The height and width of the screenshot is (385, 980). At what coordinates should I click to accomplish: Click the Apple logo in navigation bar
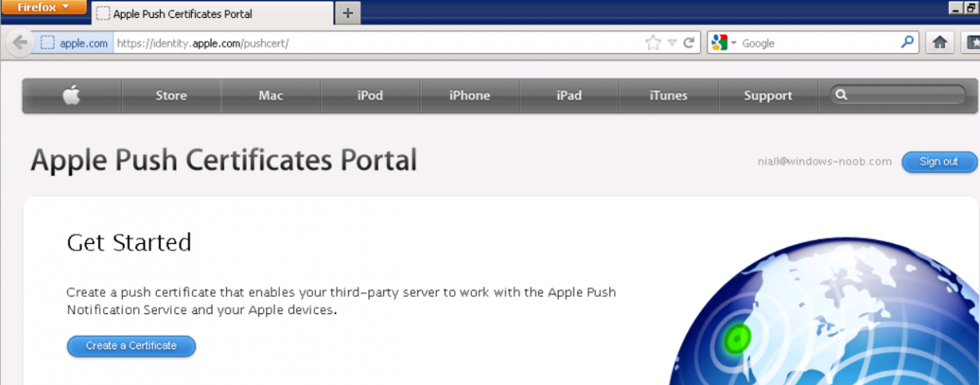click(72, 95)
